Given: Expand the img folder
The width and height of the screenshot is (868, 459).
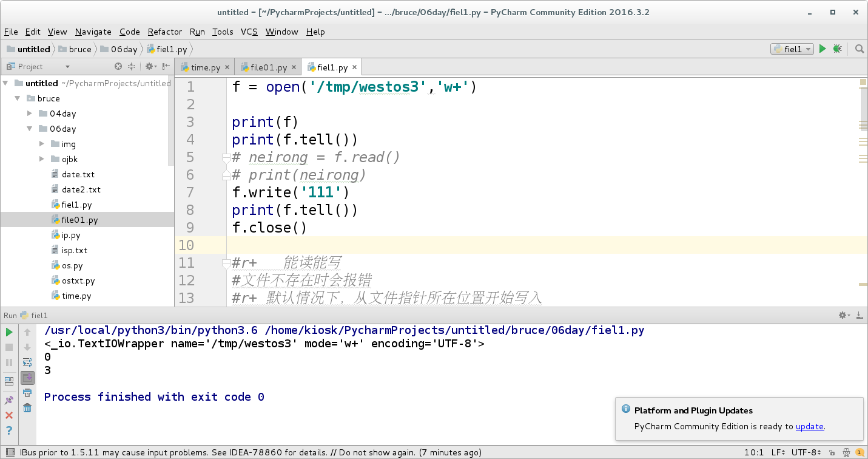Looking at the screenshot, I should coord(41,144).
